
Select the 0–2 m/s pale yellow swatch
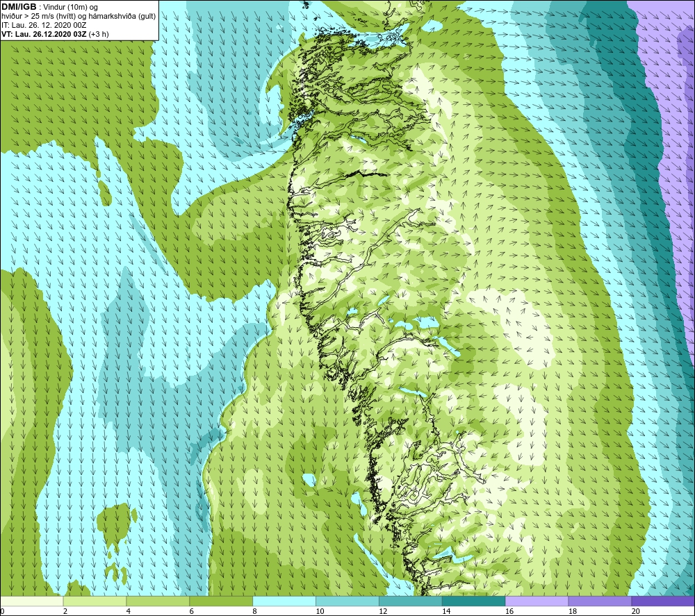(32, 601)
